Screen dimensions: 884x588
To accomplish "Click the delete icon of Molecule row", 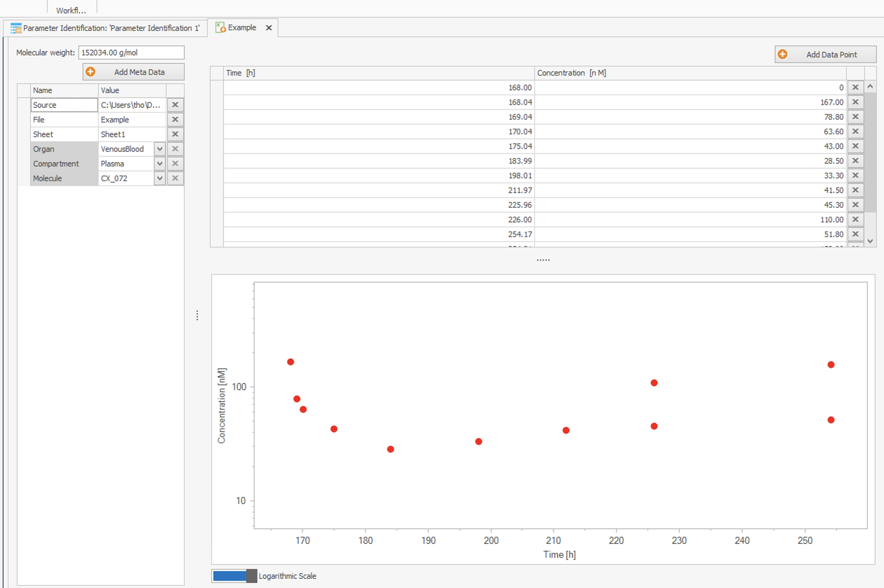I will 175,178.
